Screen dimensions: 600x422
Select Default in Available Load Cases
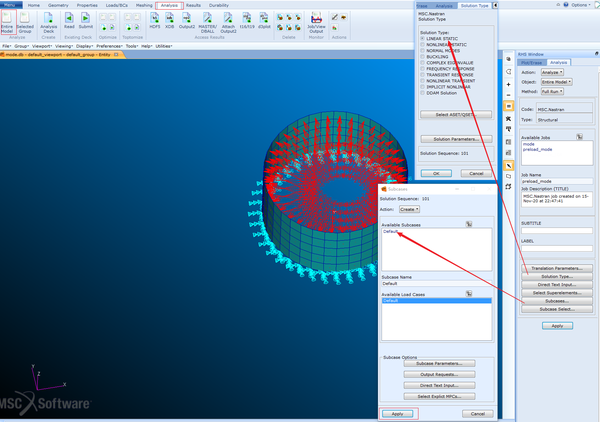436,301
